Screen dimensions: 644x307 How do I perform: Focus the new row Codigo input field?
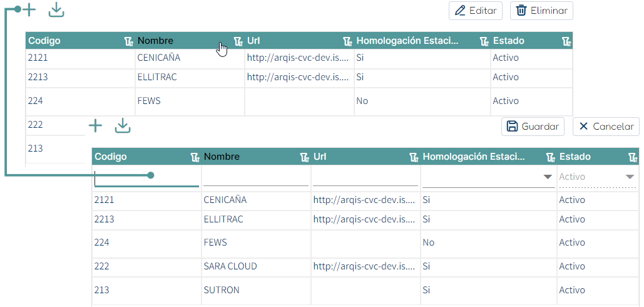[x=146, y=179]
